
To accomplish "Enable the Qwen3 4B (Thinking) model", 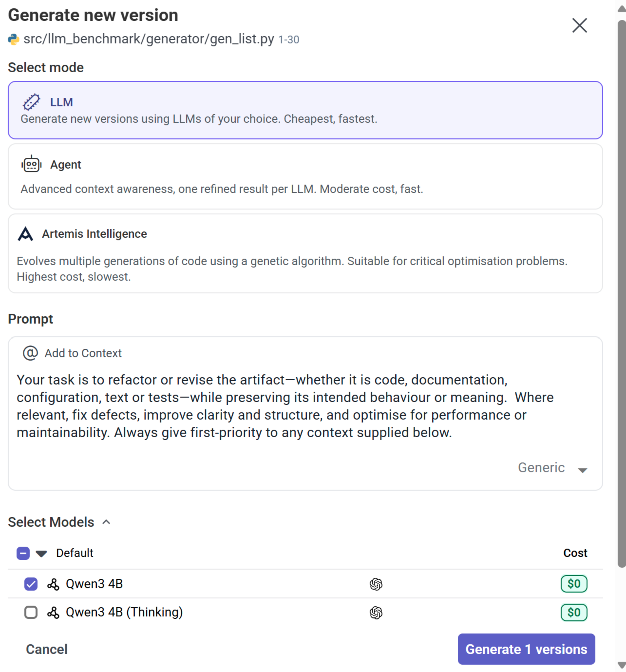I will [31, 613].
